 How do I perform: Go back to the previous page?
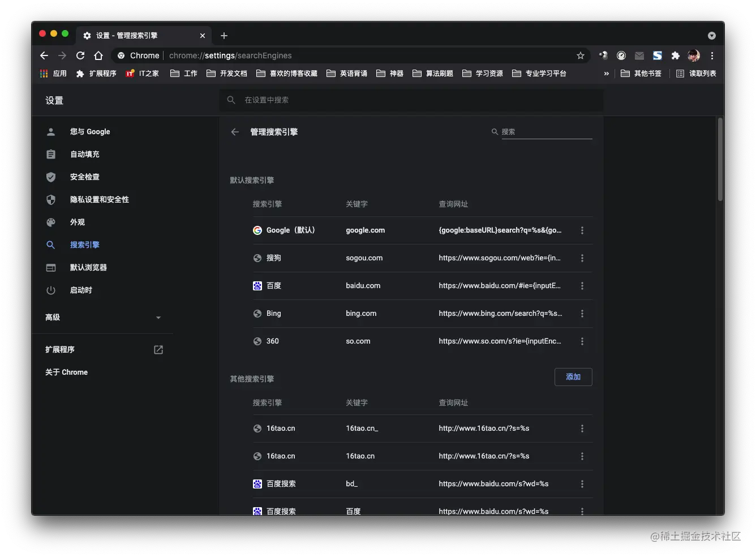(x=44, y=55)
